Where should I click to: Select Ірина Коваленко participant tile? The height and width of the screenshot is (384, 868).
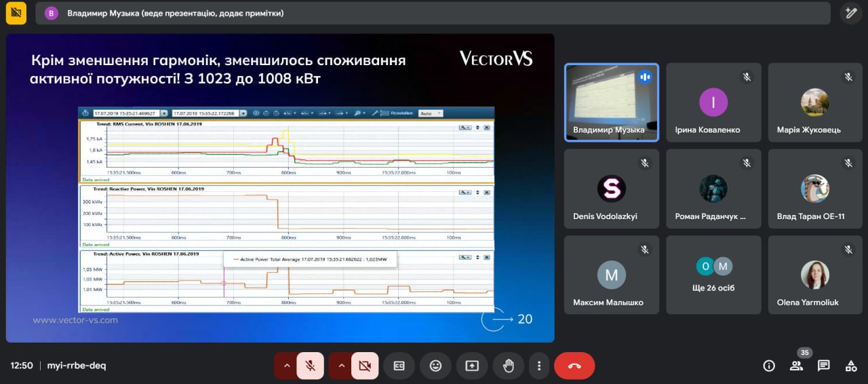(713, 102)
